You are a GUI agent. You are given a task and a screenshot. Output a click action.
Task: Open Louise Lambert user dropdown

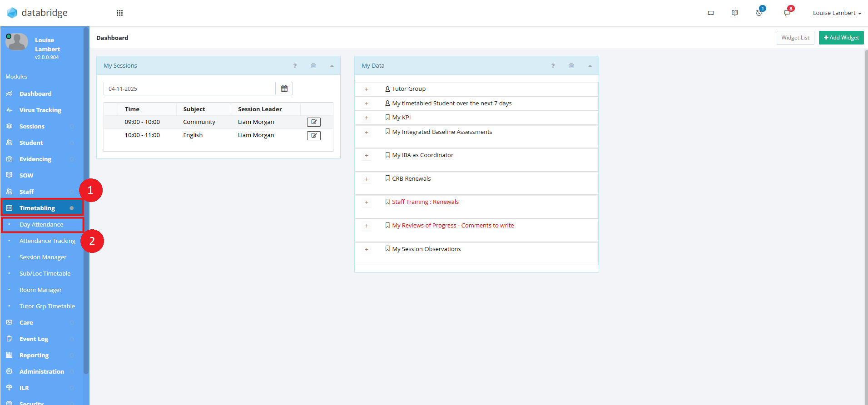[x=837, y=13]
